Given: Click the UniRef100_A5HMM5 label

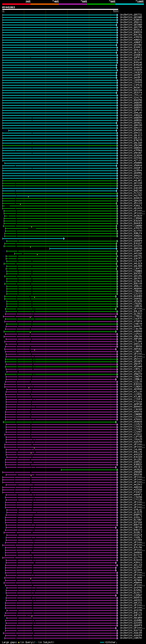Looking at the screenshot, I should (x=131, y=163).
